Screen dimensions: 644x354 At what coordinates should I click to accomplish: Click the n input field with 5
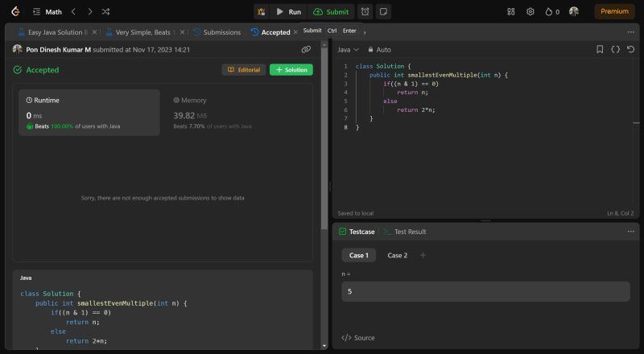485,291
